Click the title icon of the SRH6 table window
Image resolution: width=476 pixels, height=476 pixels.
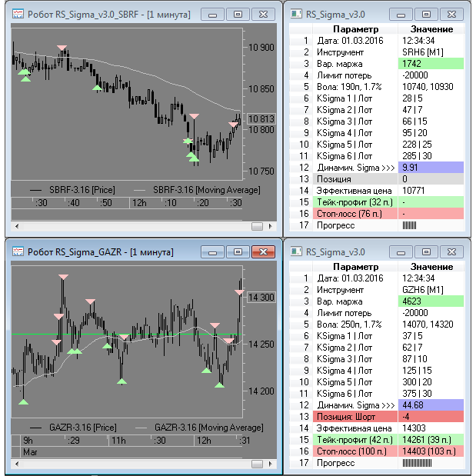click(x=296, y=14)
